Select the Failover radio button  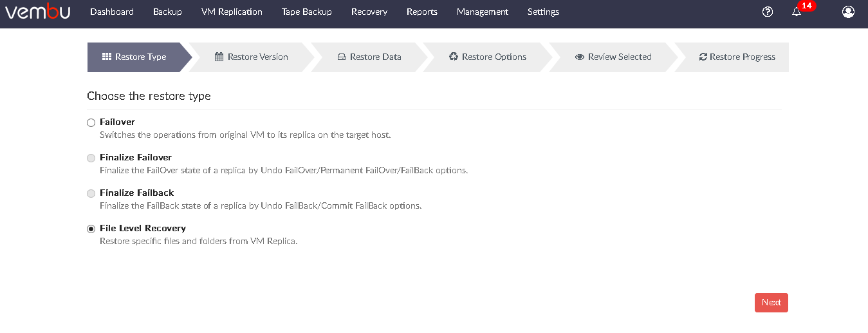point(91,122)
